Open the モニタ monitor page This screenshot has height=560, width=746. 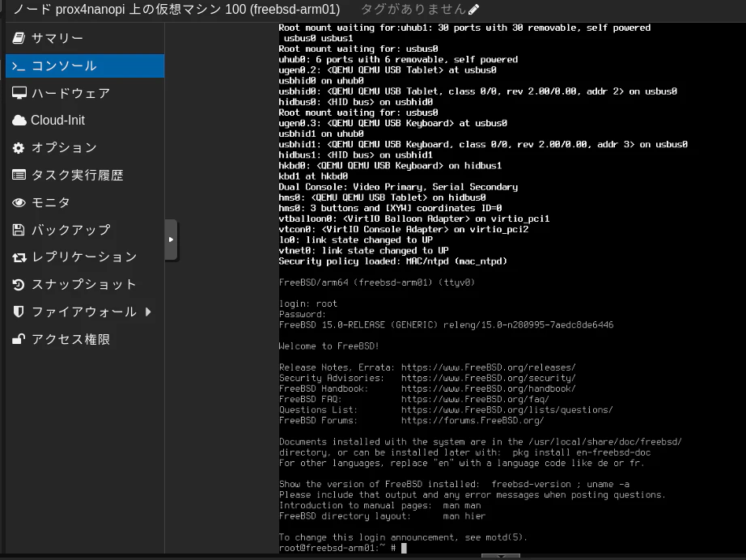click(85, 202)
